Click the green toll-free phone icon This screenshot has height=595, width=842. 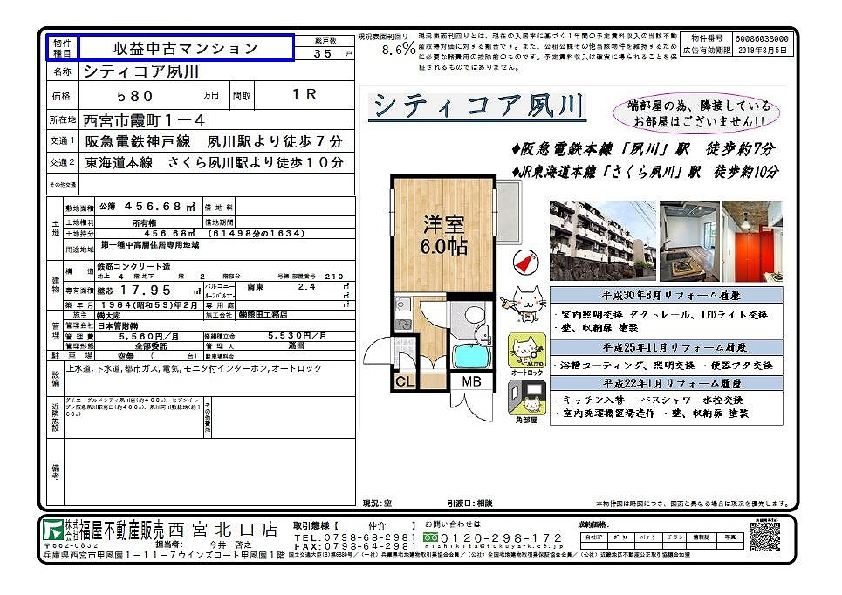[431, 537]
